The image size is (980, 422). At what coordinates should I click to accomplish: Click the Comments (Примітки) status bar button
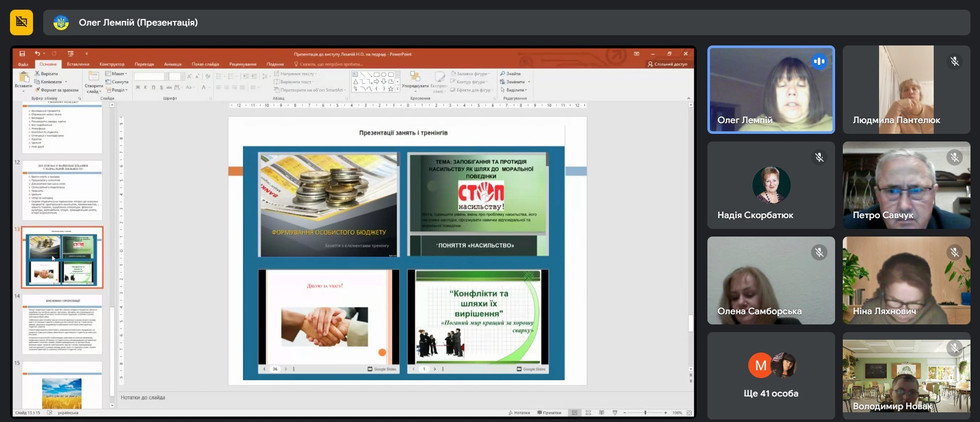point(549,413)
